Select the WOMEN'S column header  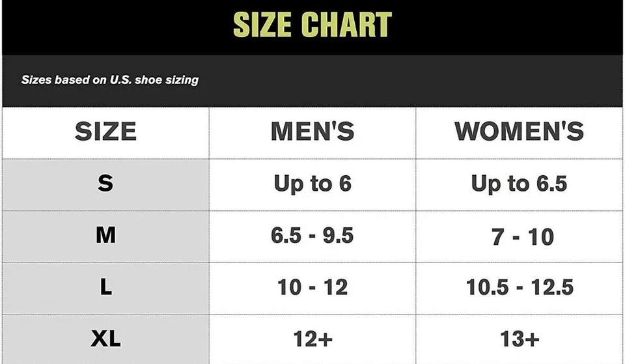(x=519, y=132)
